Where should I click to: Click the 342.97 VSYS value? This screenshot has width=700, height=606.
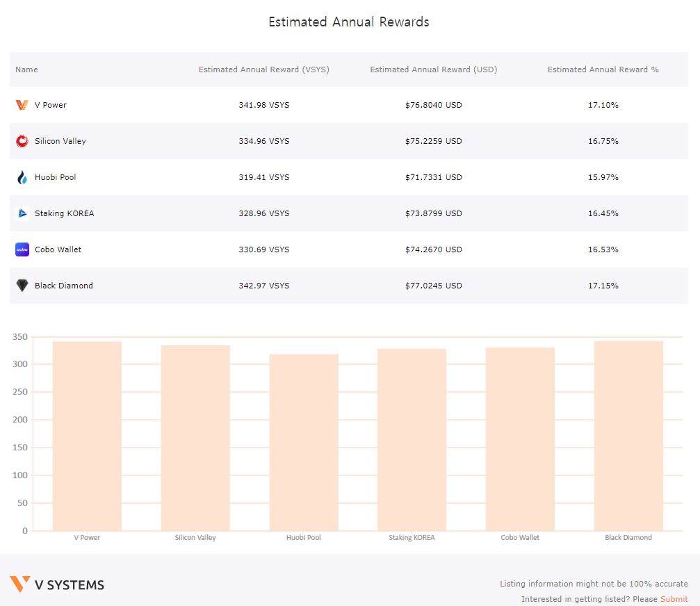(264, 286)
